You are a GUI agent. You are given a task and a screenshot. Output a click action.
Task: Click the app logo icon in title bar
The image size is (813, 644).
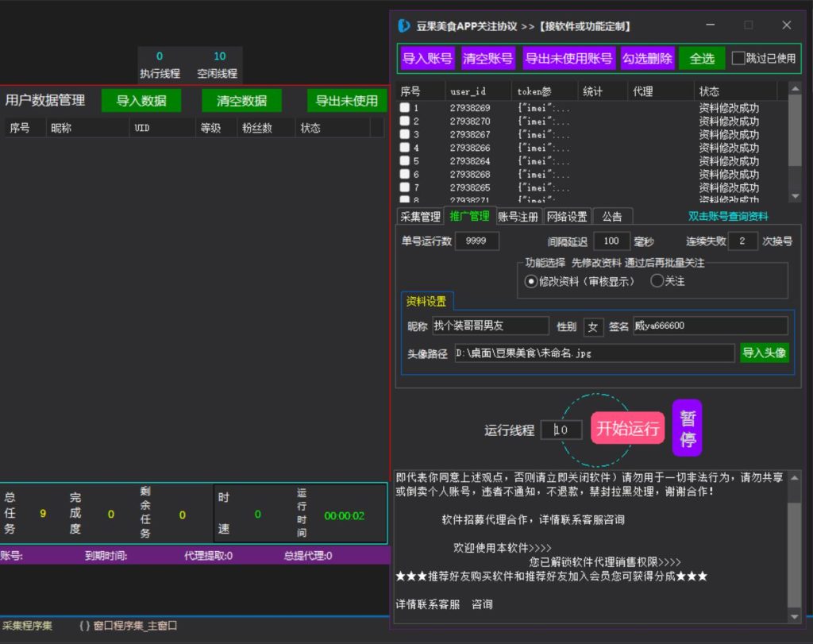coord(404,25)
